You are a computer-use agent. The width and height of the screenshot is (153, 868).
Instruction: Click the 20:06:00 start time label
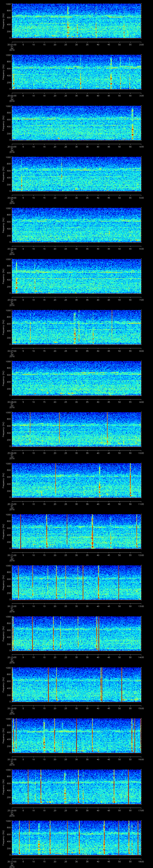[x=12, y=300]
